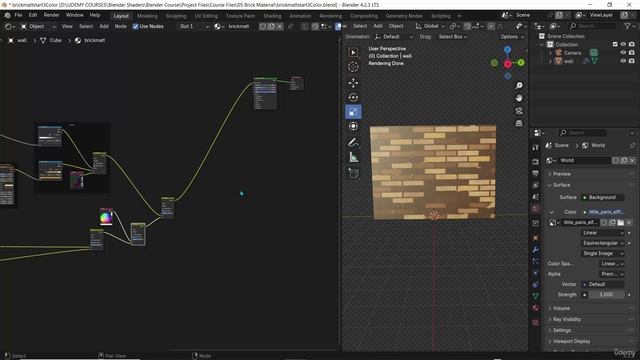Open the node editor Add menu
This screenshot has height=360, width=640.
coord(104,26)
